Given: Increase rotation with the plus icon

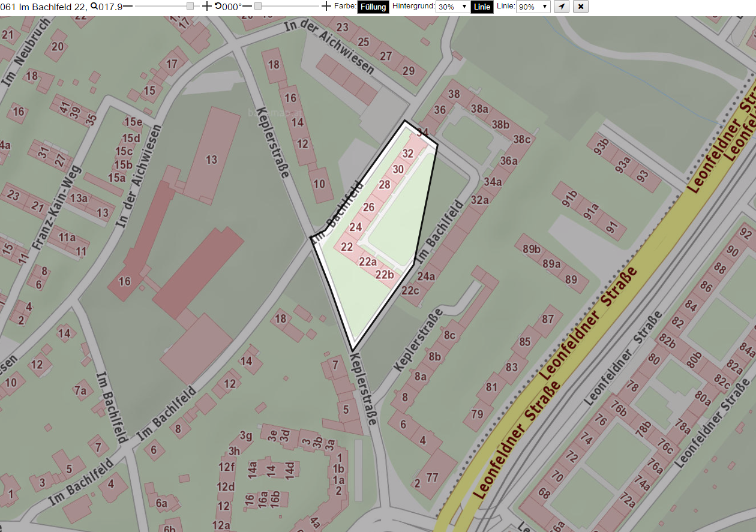Looking at the screenshot, I should [x=326, y=7].
